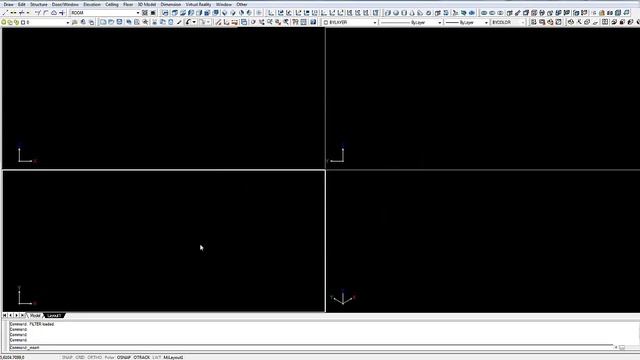Screen dimensions: 640x360
Task: Open the Structure menu
Action: [39, 4]
